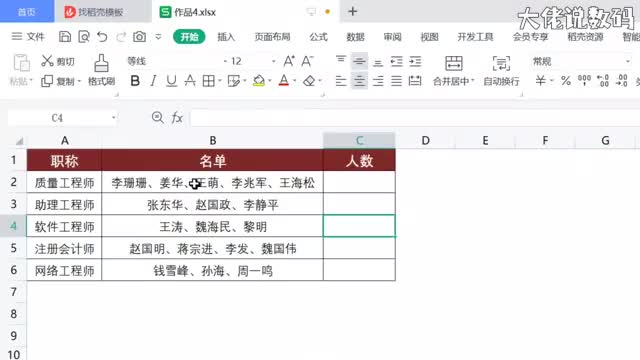Toggle Auto Wrap (自动换行)

tap(501, 71)
